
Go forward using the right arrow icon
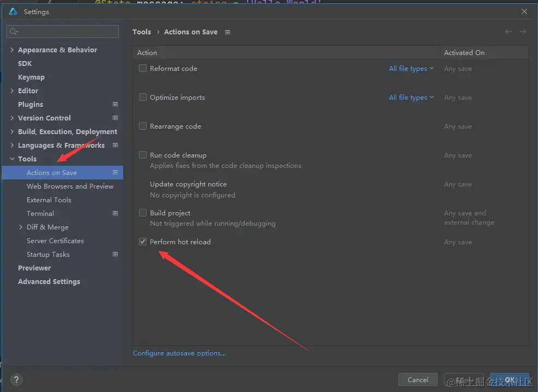(523, 32)
